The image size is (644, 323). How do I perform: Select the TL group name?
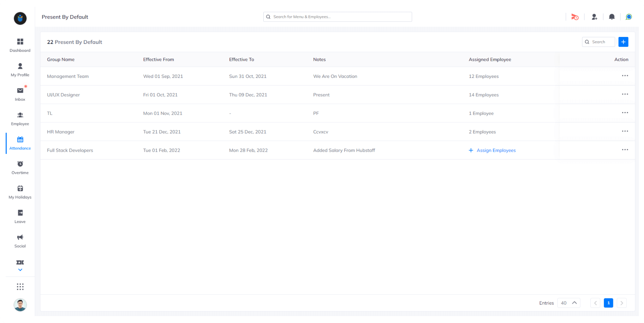pyautogui.click(x=50, y=114)
